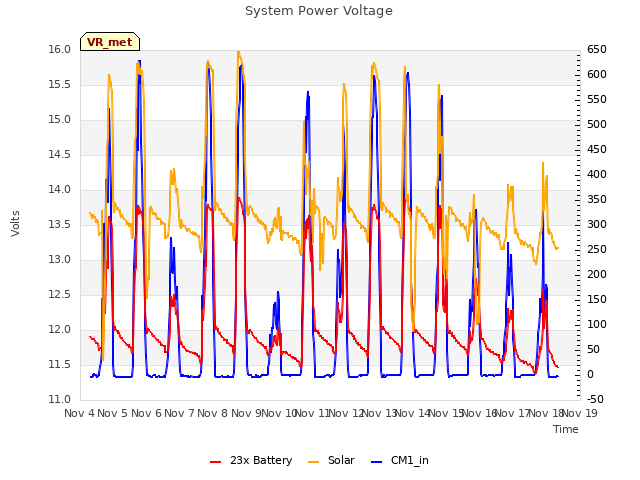Click the Volts y-axis label
Image resolution: width=640 pixels, height=480 pixels.
point(15,224)
